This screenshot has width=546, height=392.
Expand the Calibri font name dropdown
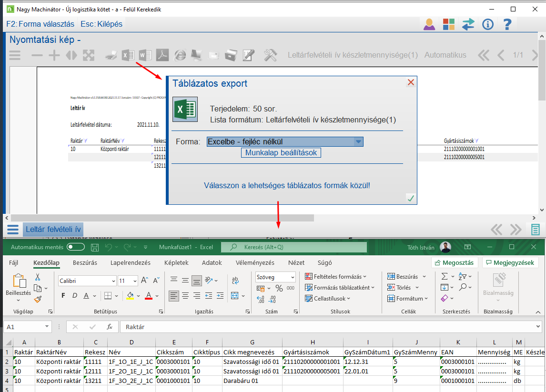(x=113, y=281)
